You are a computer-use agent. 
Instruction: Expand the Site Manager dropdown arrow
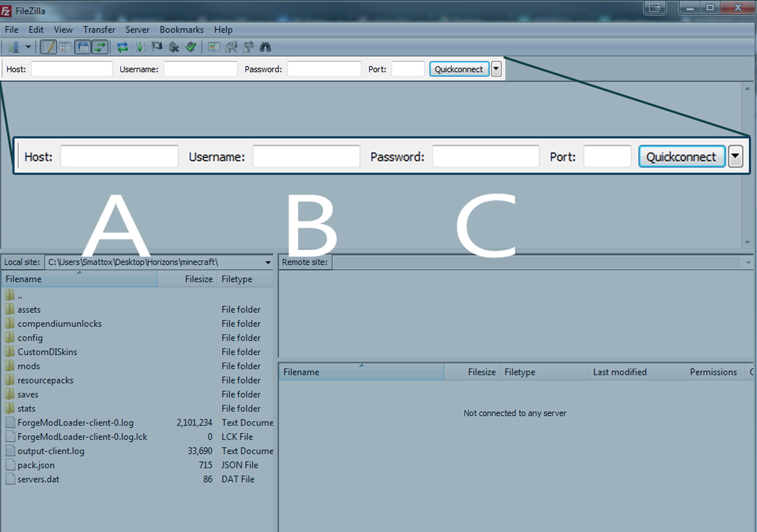click(28, 48)
